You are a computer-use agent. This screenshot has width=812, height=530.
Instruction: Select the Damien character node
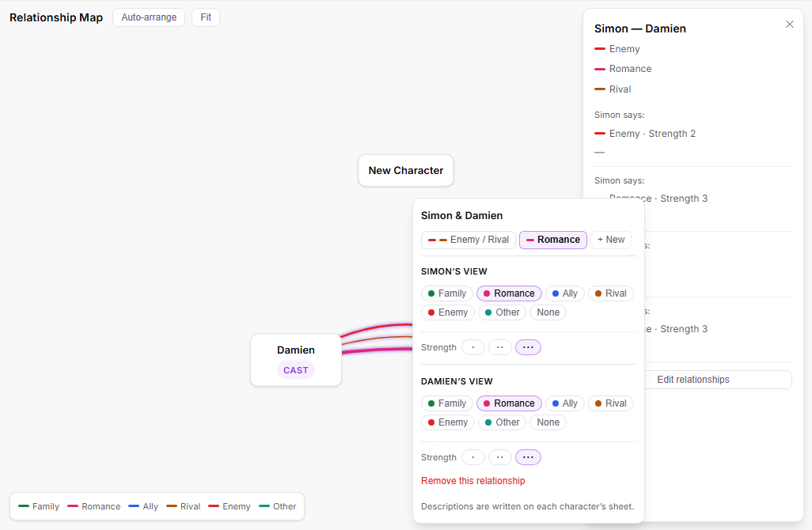point(296,360)
